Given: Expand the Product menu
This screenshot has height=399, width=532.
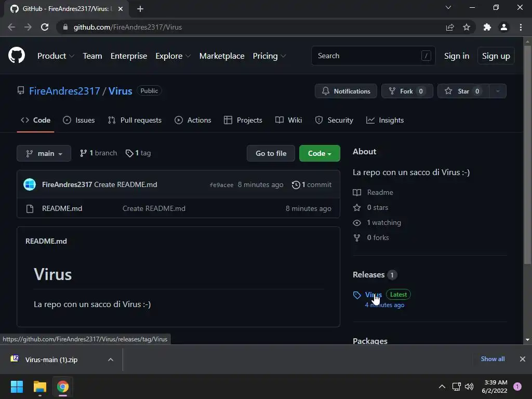Looking at the screenshot, I should pyautogui.click(x=56, y=56).
